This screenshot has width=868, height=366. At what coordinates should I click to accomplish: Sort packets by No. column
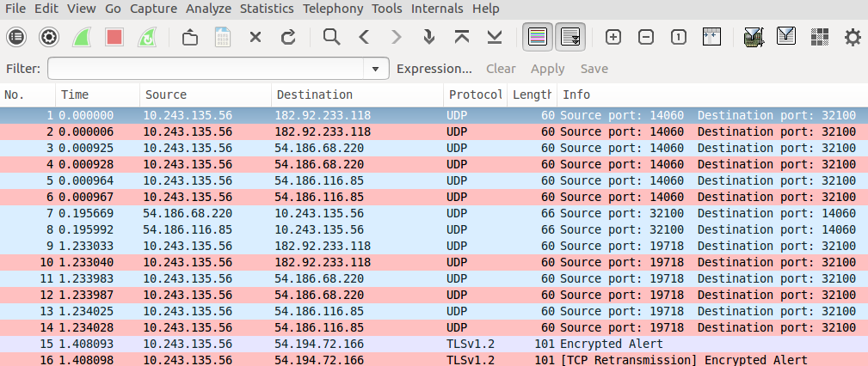click(x=28, y=95)
